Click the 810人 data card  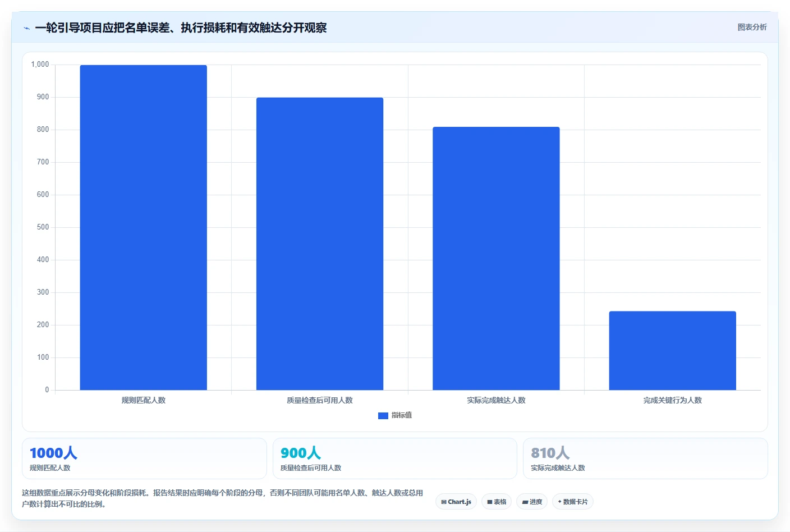(645, 458)
